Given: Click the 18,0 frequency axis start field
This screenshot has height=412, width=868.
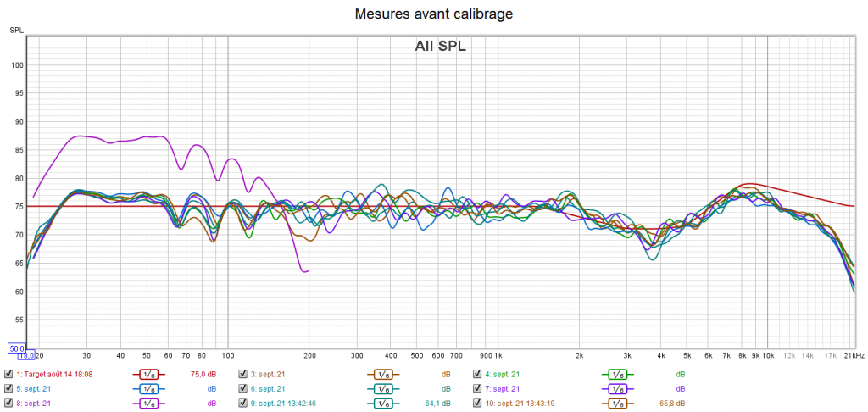Looking at the screenshot, I should pyautogui.click(x=25, y=356).
